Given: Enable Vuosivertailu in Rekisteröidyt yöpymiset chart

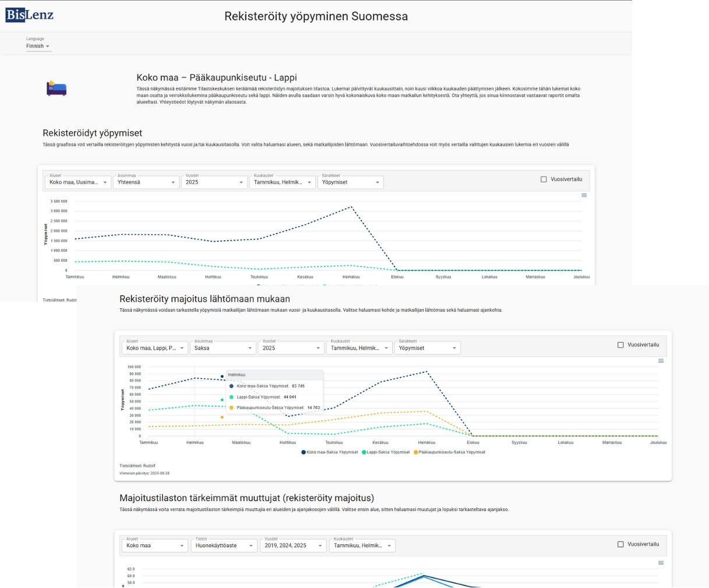Looking at the screenshot, I should click(x=544, y=179).
